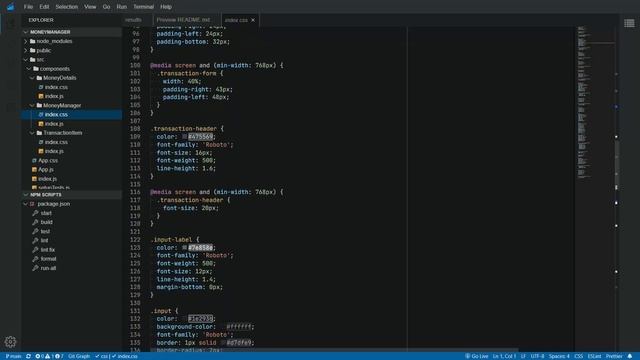The height and width of the screenshot is (360, 640).
Task: Click line number 108 in gutter
Action: 135,129
